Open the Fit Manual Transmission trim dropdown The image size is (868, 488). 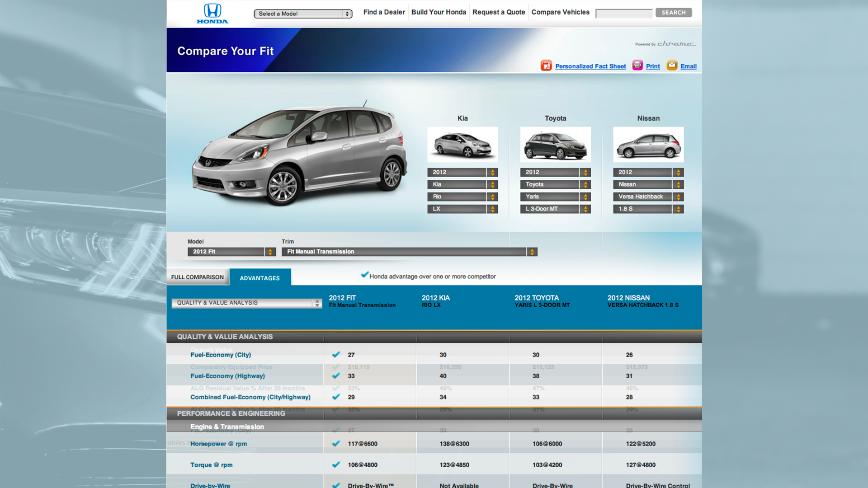click(x=410, y=252)
